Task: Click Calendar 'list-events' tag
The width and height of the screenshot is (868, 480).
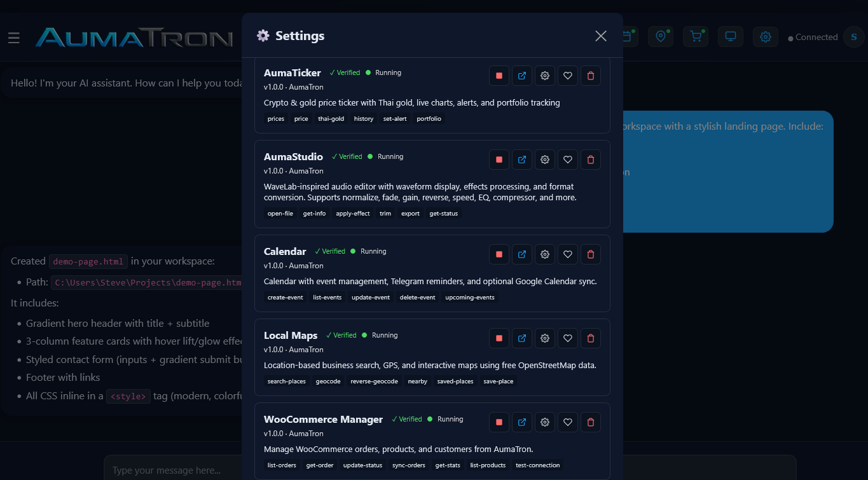Action: (x=327, y=298)
